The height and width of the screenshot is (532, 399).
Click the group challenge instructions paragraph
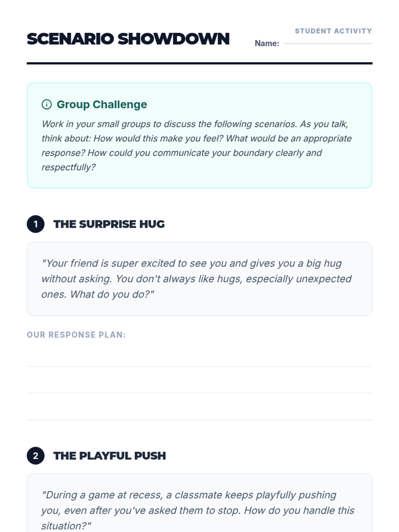pos(197,146)
